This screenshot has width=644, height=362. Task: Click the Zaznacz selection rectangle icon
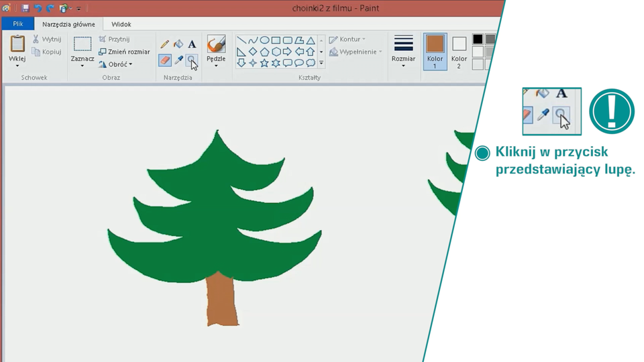click(83, 44)
